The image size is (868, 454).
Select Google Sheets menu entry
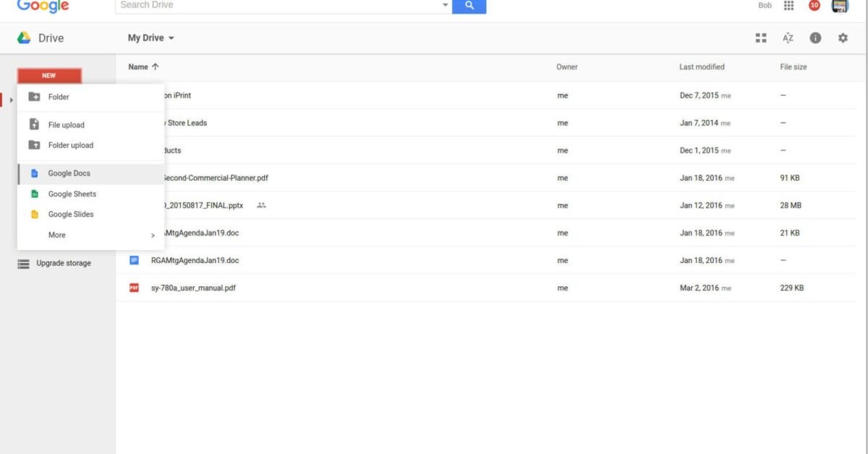click(x=90, y=194)
